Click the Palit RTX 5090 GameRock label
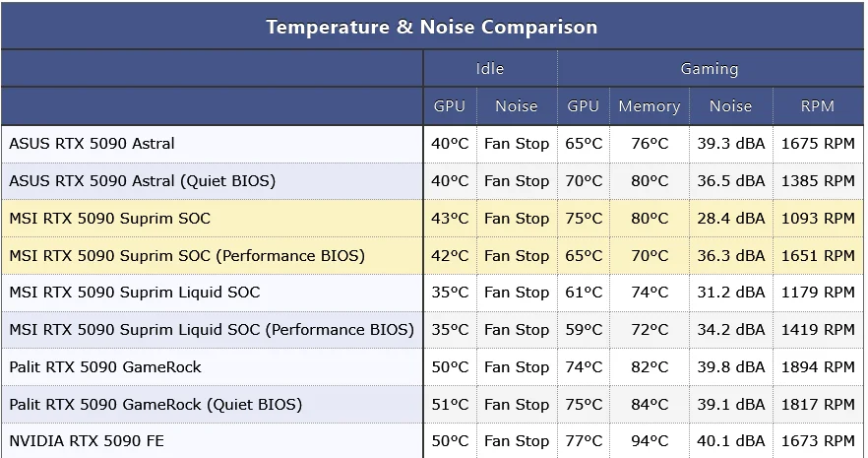 pyautogui.click(x=105, y=367)
